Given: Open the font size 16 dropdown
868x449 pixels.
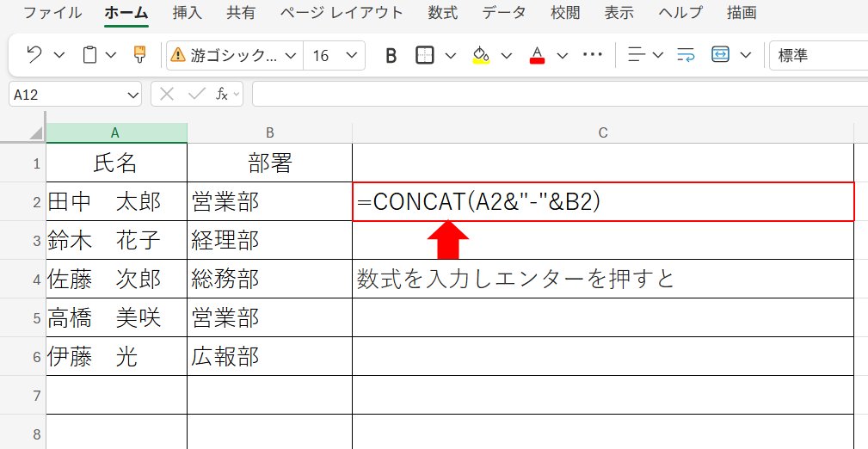Looking at the screenshot, I should click(352, 56).
